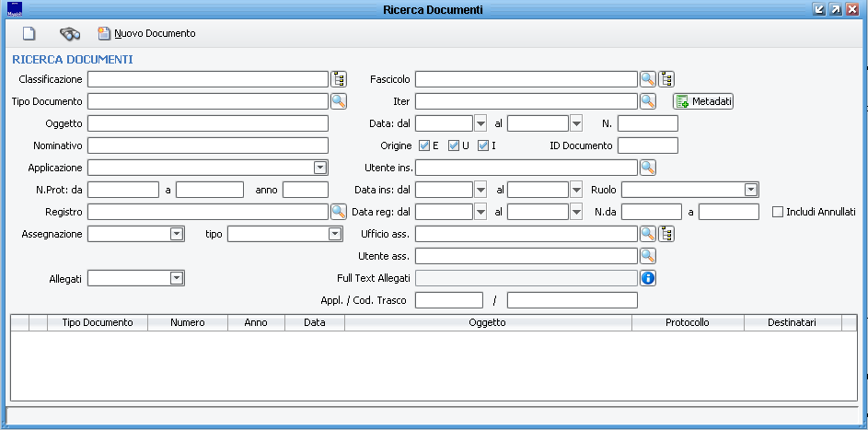Click the Full Text Allegati info icon
868x430 pixels.
648,278
